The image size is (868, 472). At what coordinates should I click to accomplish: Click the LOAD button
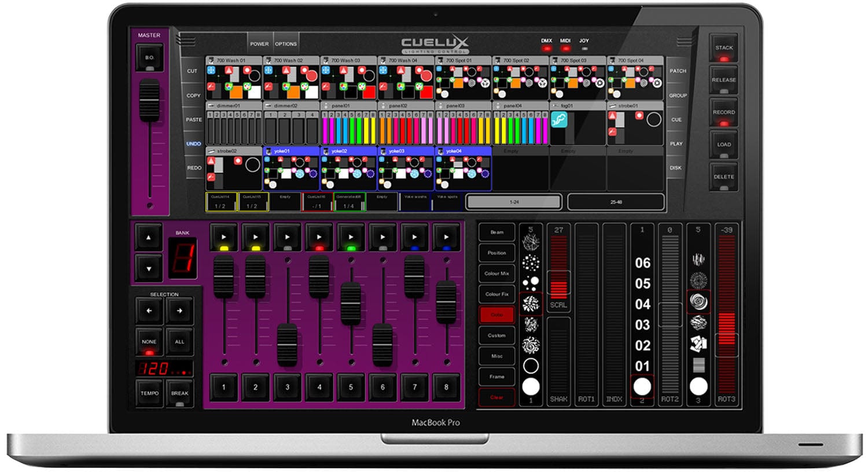[x=724, y=145]
